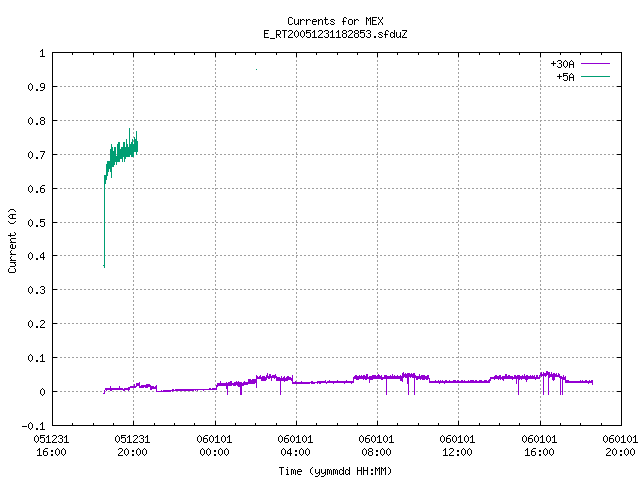This screenshot has height=480, width=640.
Task: Pick the green +5A legend line sample
Action: [595, 76]
